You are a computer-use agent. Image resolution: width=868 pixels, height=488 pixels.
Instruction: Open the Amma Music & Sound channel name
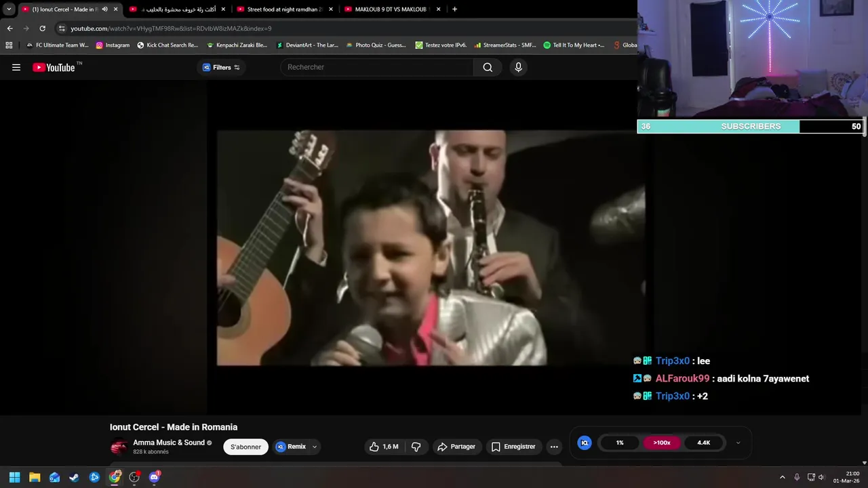click(x=169, y=443)
